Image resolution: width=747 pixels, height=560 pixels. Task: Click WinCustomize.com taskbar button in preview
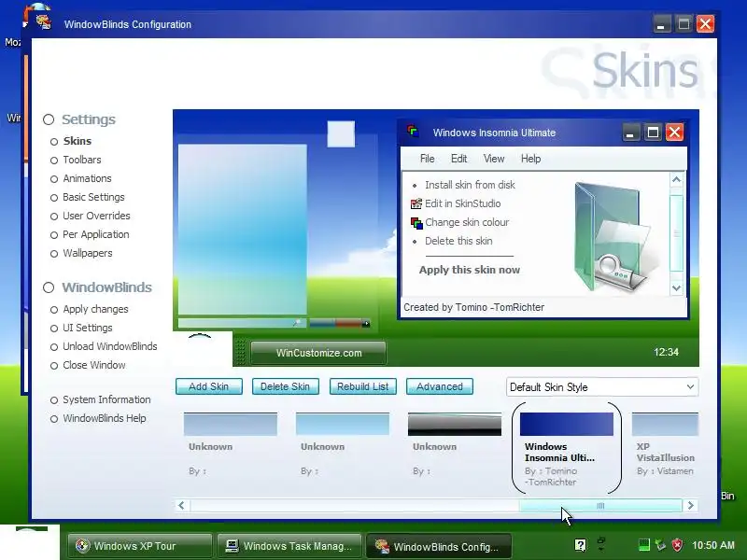pyautogui.click(x=318, y=353)
